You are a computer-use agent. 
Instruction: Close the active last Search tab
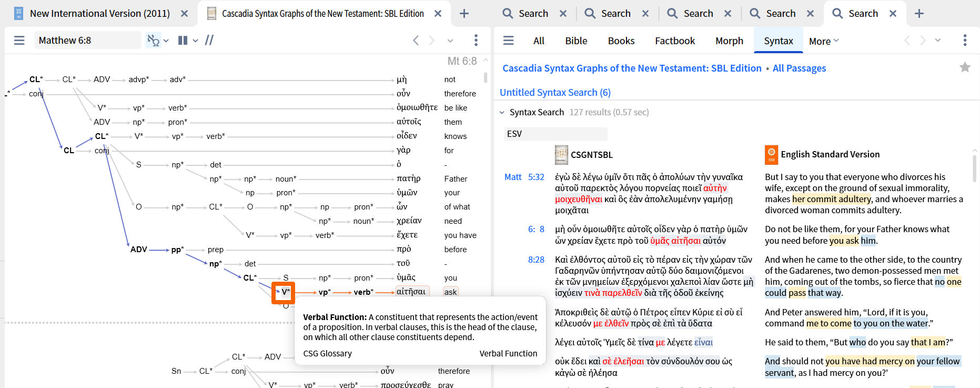[893, 14]
